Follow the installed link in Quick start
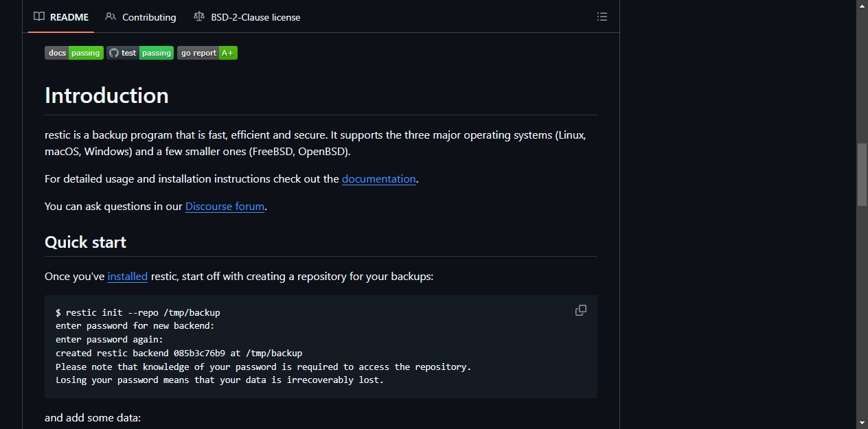 point(128,277)
